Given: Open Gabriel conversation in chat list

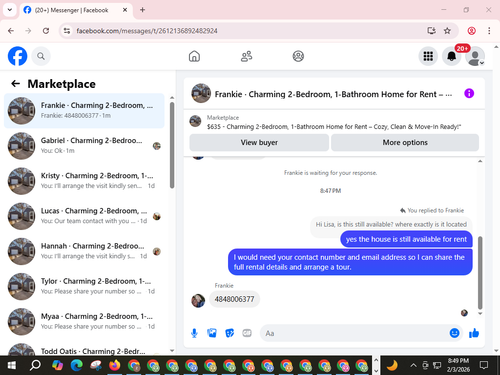Looking at the screenshot, I should point(84,146).
